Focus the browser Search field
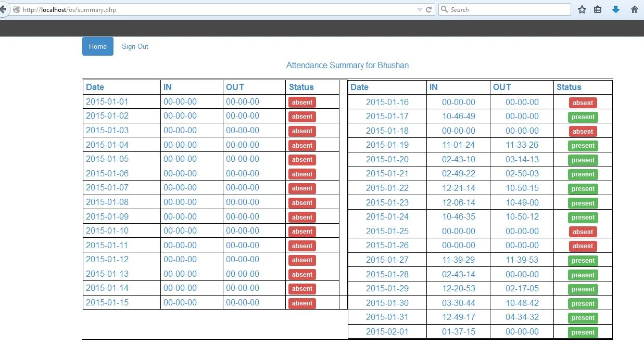The height and width of the screenshot is (346, 644). pos(504,9)
